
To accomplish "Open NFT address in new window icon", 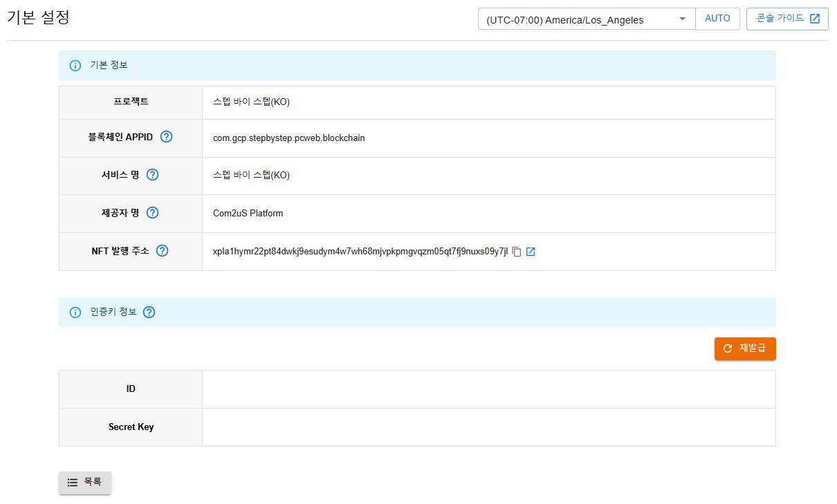I will (531, 252).
